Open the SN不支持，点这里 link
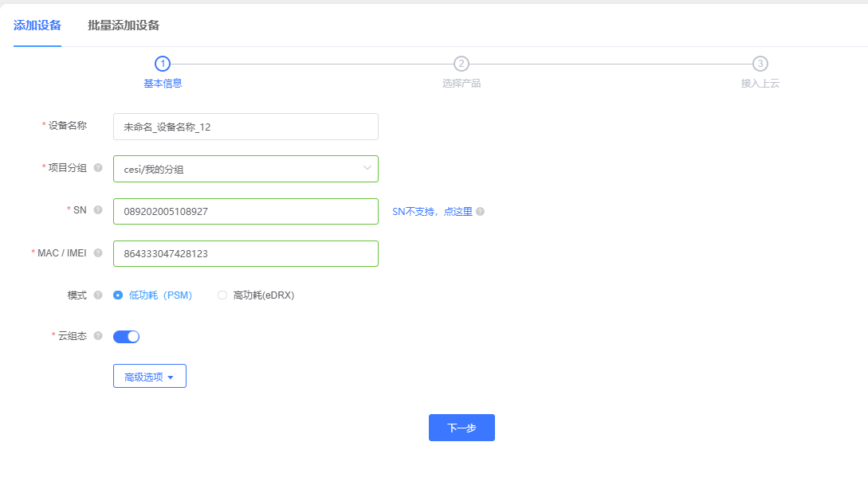Screen dimensions: 868x481 click(x=432, y=211)
